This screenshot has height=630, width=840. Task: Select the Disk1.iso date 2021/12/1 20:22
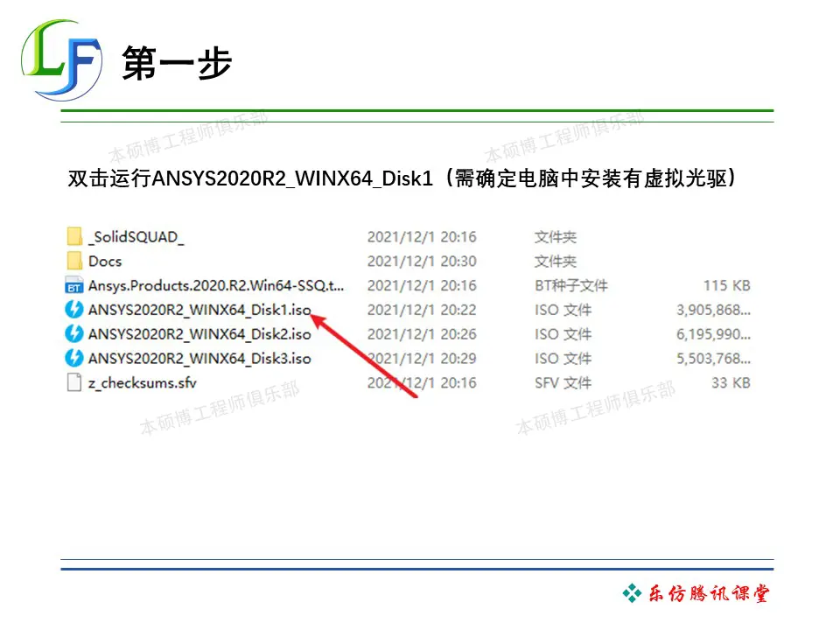point(422,310)
